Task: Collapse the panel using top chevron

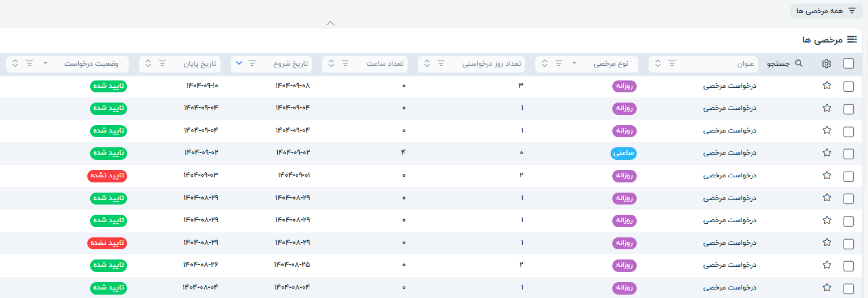Action: 331,23
